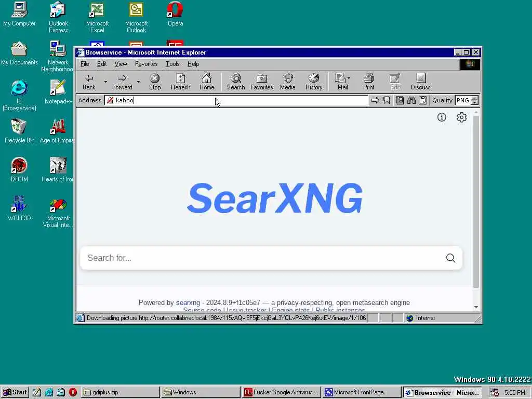532x399 pixels.
Task: Select the Microsoft Excel desktop shortcut
Action: (97, 18)
